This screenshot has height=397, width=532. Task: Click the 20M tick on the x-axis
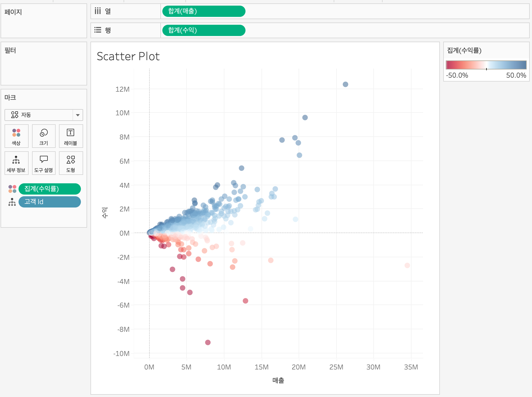click(x=299, y=367)
